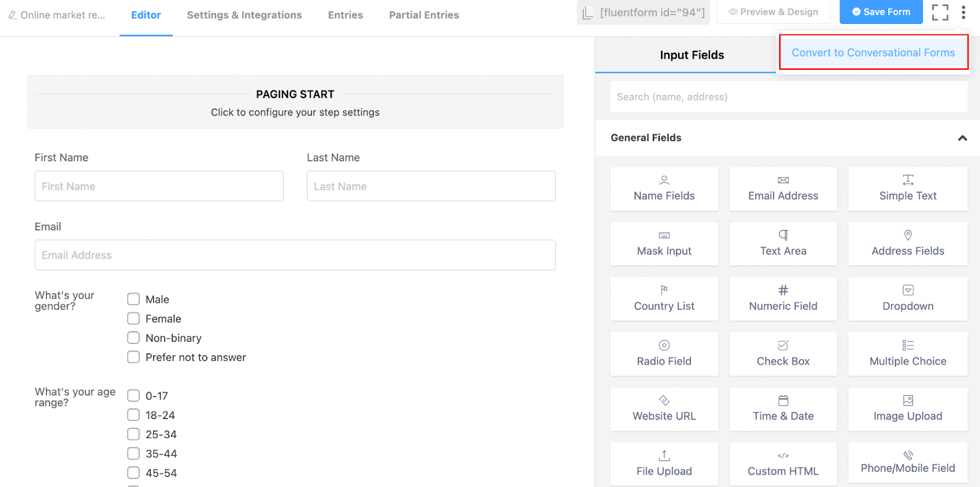Screen dimensions: 980x487
Task: Add an Email Address field
Action: [x=783, y=189]
